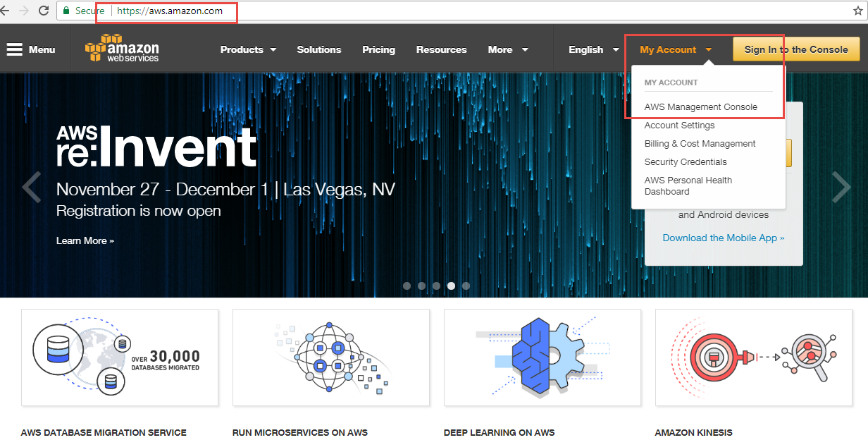The height and width of the screenshot is (440, 868).
Task: Open the Run Microservices on AWS illustration
Action: click(x=331, y=357)
